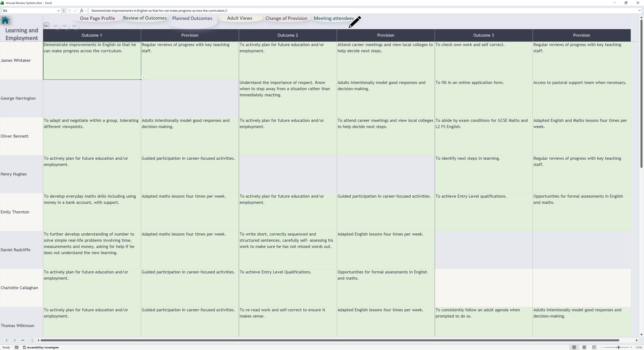Screen dimensions: 644x350
Task: Open the Adult Views tab
Action: coord(240,18)
